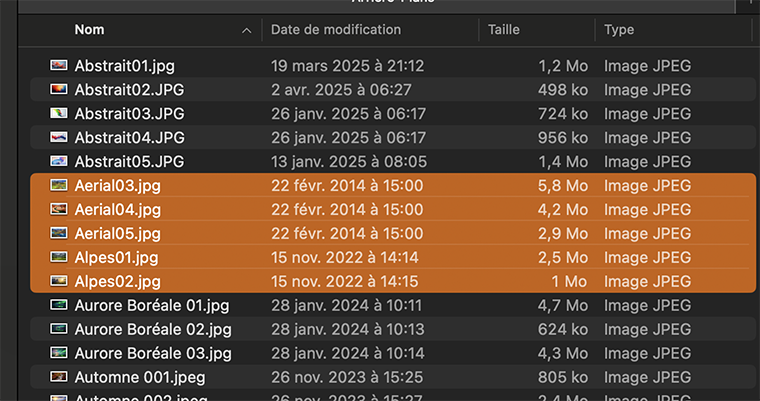Select the file named Abstrait04.JPG

129,138
